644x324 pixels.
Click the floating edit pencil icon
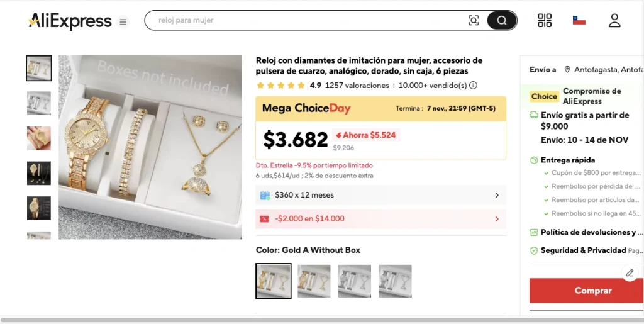pos(630,272)
